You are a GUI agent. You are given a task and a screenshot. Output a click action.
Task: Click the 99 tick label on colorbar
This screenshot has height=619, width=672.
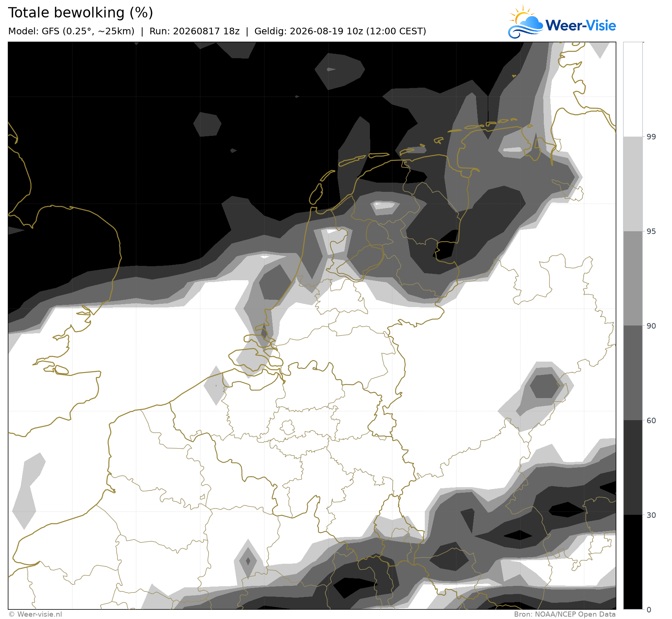pyautogui.click(x=651, y=137)
